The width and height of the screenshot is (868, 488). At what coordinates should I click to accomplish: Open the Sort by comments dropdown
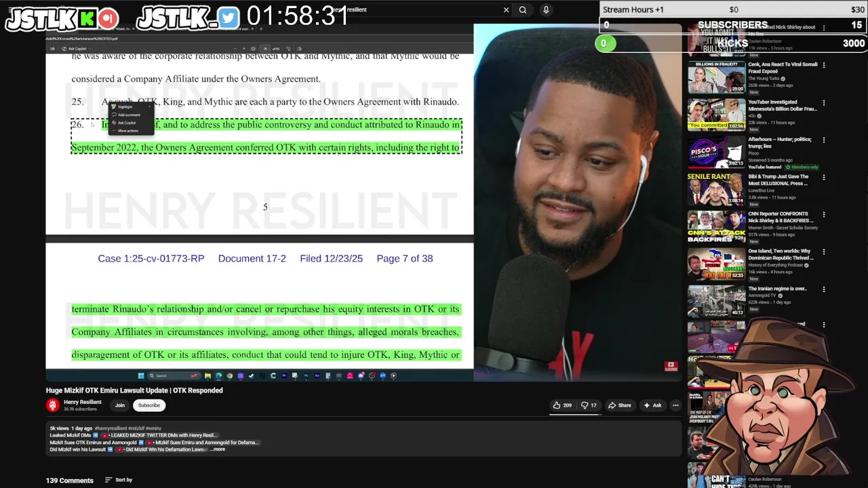pyautogui.click(x=119, y=480)
